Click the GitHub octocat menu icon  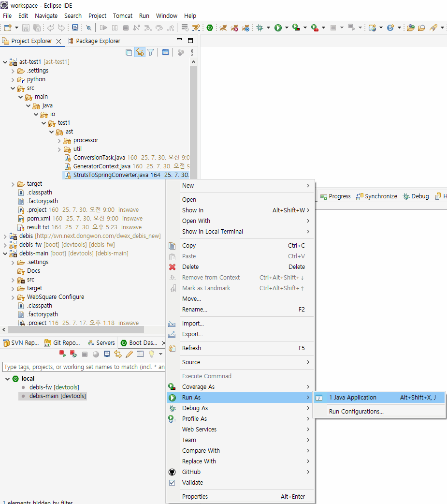(x=172, y=472)
